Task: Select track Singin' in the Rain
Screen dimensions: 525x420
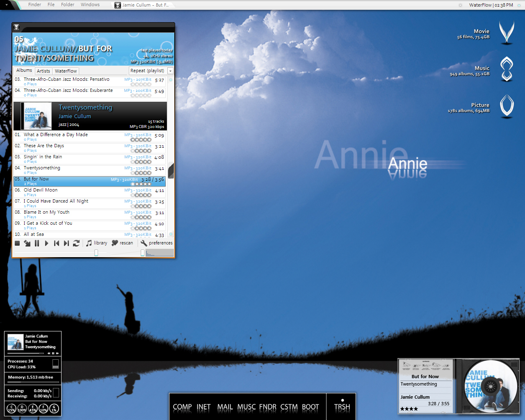Action: 90,159
